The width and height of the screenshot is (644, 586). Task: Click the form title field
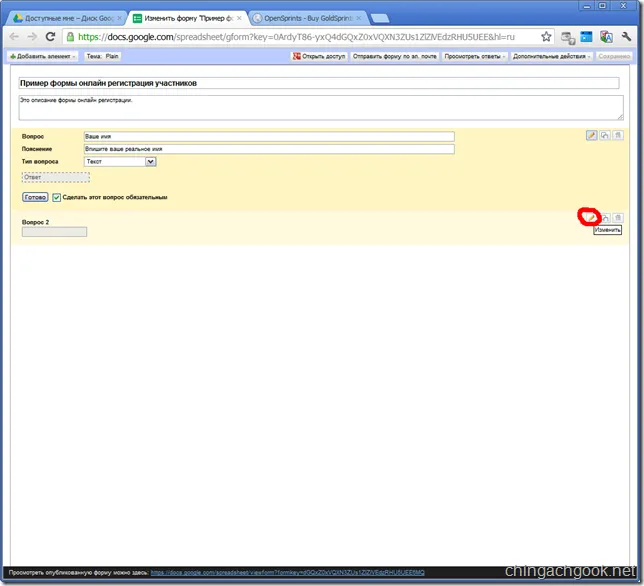click(x=319, y=83)
